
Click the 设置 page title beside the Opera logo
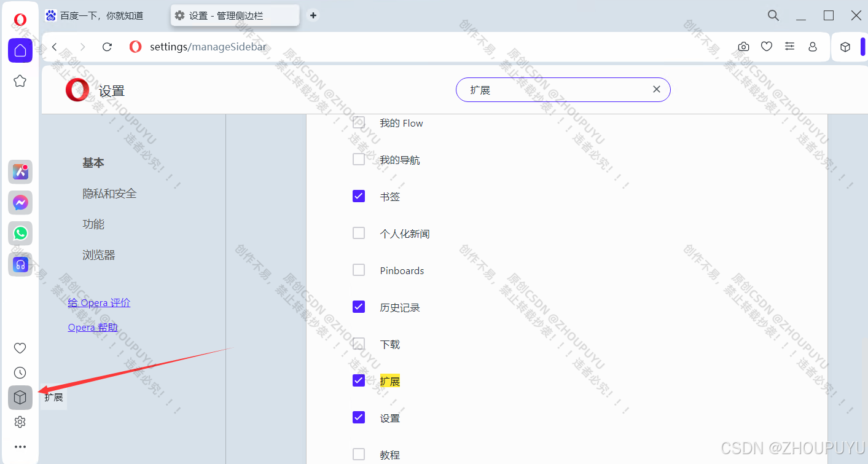coord(112,91)
